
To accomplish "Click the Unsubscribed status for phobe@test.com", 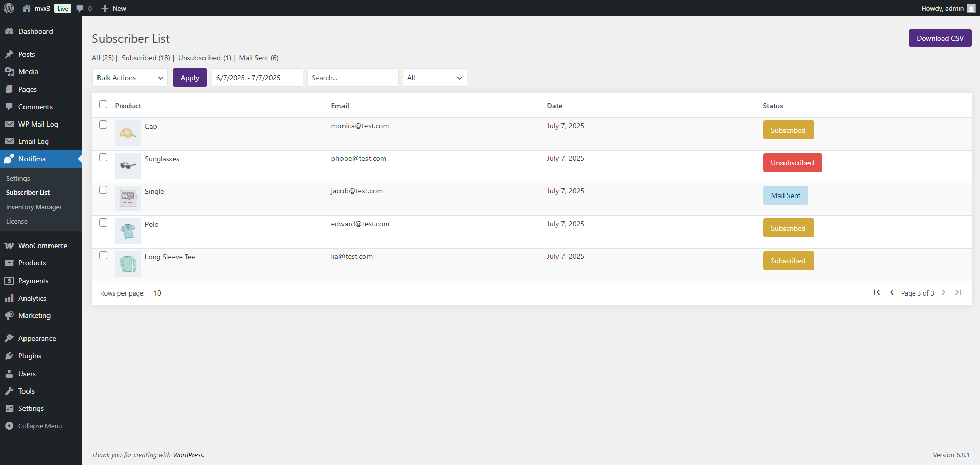I will click(x=792, y=163).
